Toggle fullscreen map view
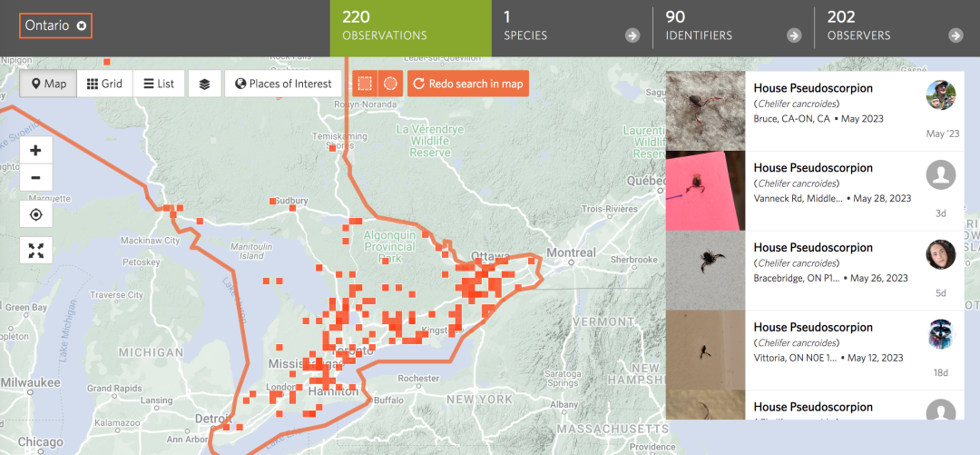This screenshot has width=980, height=455. [x=36, y=251]
